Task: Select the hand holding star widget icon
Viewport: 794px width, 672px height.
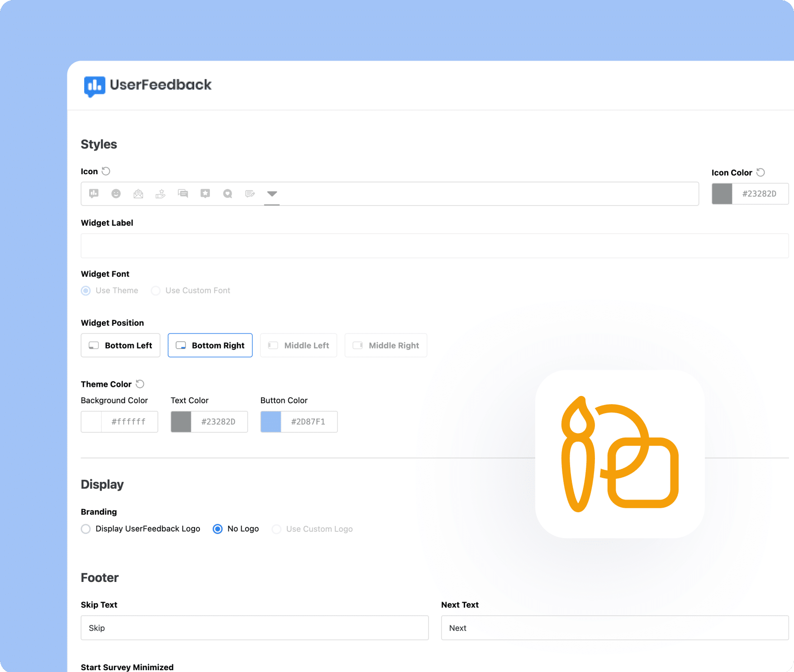Action: point(161,194)
